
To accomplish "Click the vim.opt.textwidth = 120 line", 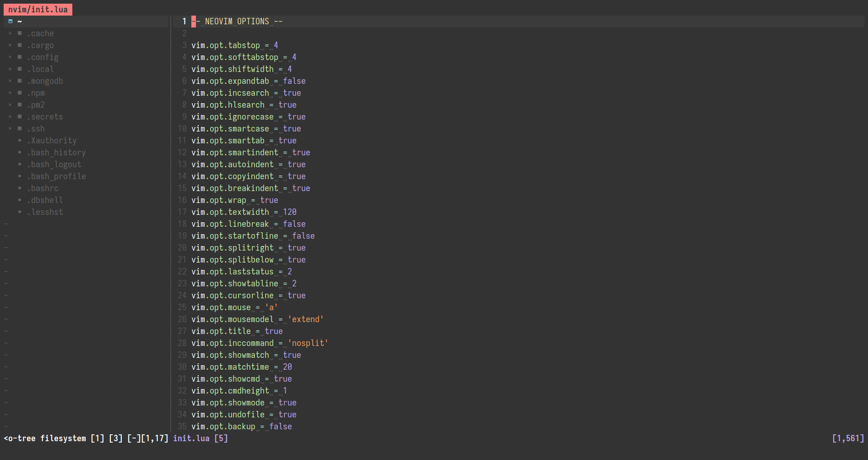I will tap(244, 212).
